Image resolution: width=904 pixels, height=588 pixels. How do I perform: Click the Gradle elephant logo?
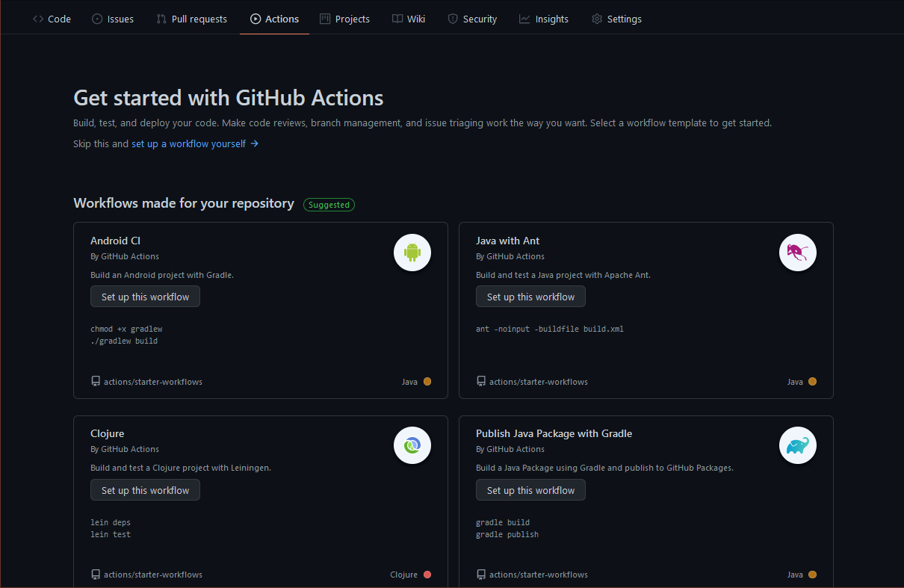coord(798,445)
